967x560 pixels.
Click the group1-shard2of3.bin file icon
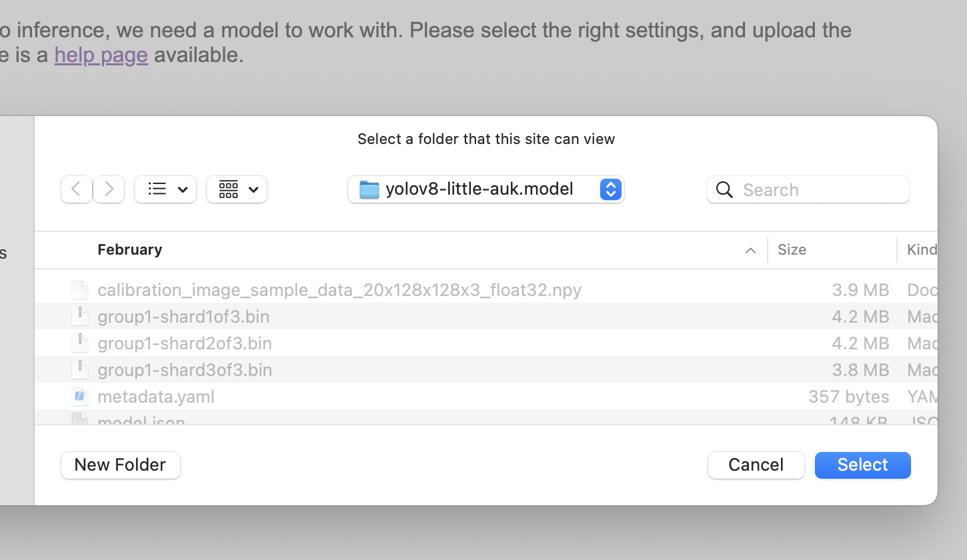[x=80, y=343]
